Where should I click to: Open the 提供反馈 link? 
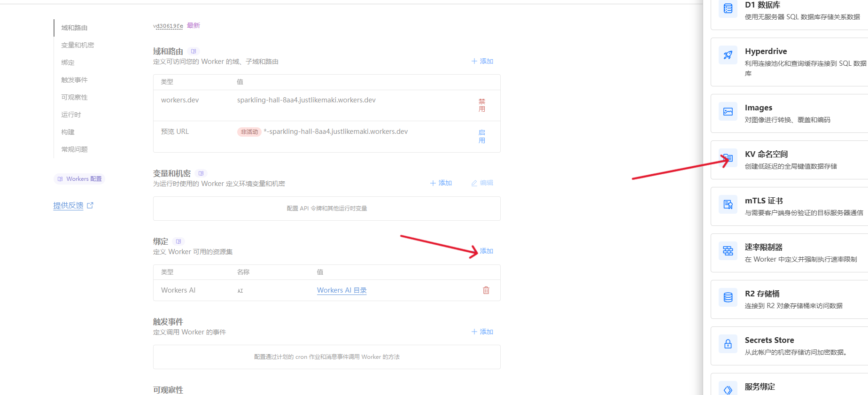[x=68, y=205]
